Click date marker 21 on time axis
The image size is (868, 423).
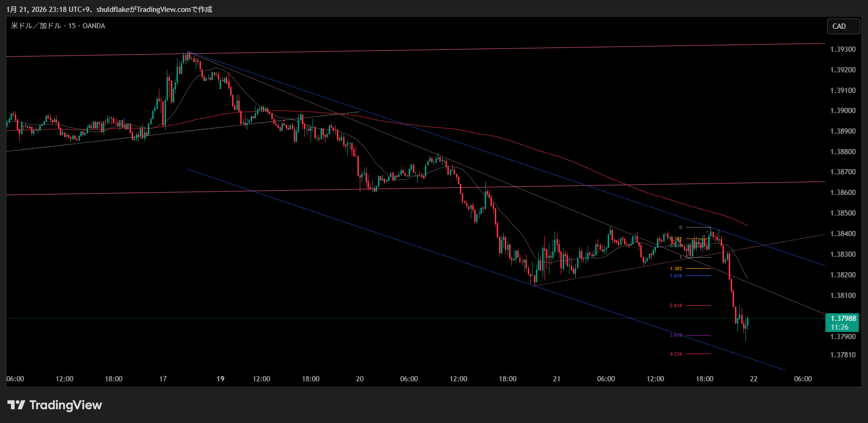tap(556, 379)
